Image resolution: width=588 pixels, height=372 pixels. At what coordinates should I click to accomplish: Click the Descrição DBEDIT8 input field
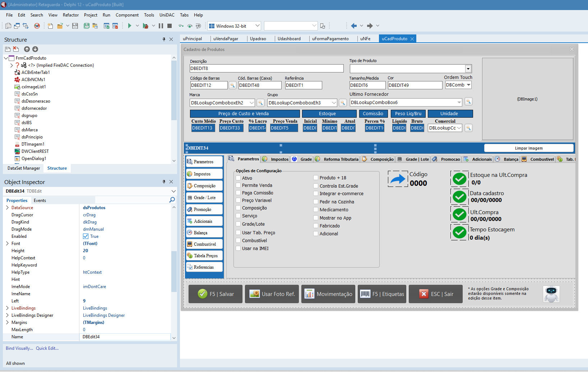[x=267, y=69]
